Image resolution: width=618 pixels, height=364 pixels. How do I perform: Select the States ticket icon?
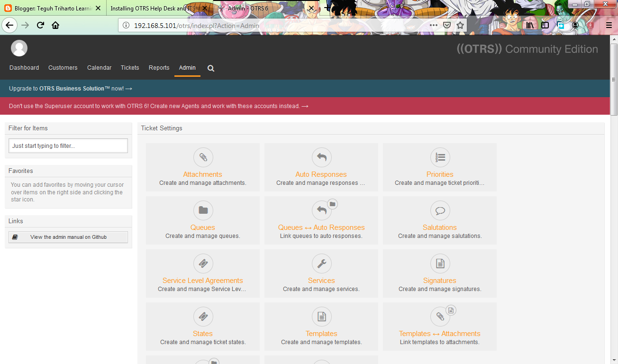tap(203, 317)
